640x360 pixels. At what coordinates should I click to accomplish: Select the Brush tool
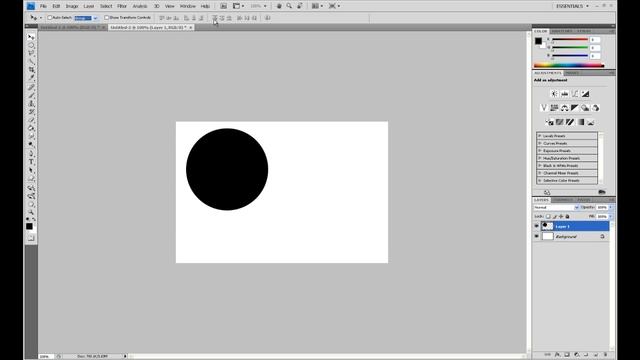point(31,96)
